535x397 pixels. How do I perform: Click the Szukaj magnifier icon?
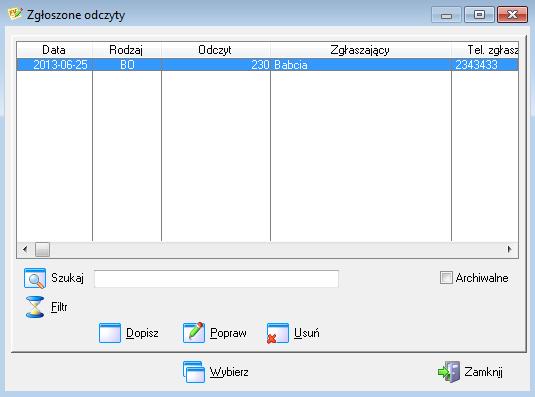click(x=35, y=278)
